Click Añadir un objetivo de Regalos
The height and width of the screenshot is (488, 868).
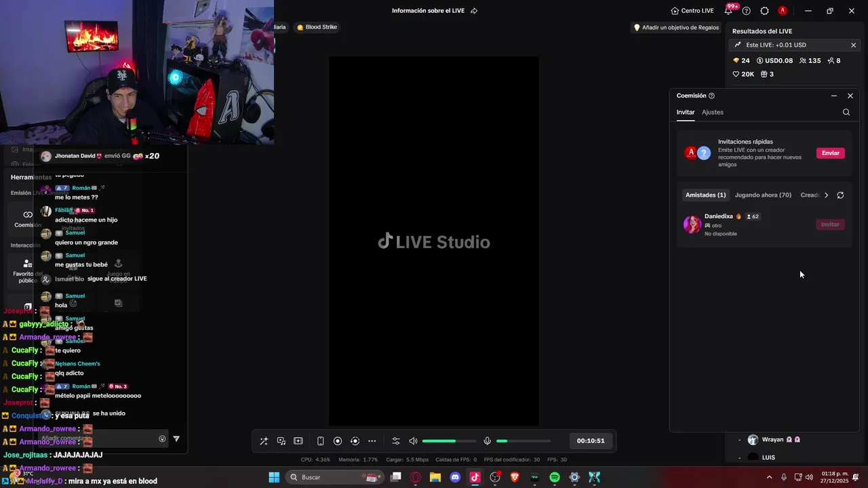point(675,28)
